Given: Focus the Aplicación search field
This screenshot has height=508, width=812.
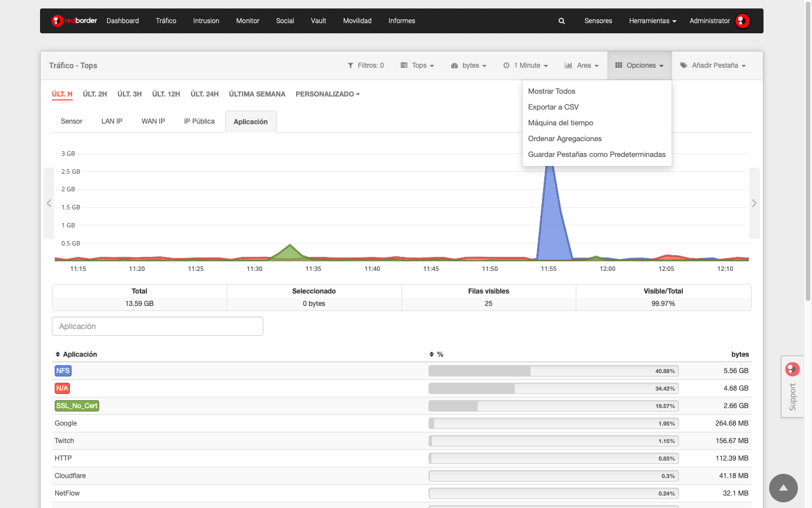Looking at the screenshot, I should tap(157, 326).
